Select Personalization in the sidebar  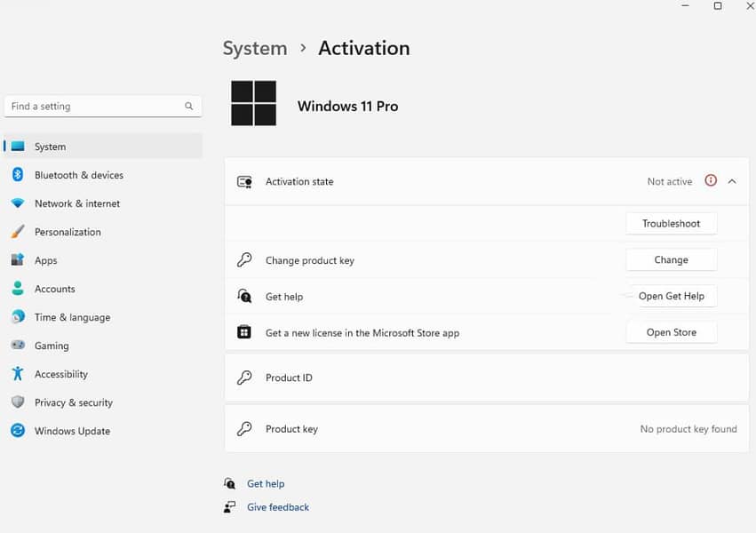tap(103, 232)
